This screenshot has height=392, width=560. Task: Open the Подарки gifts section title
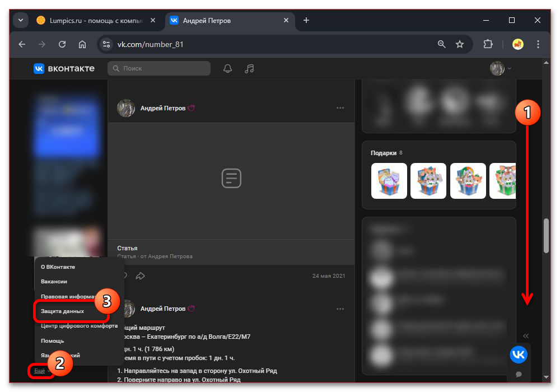point(384,153)
